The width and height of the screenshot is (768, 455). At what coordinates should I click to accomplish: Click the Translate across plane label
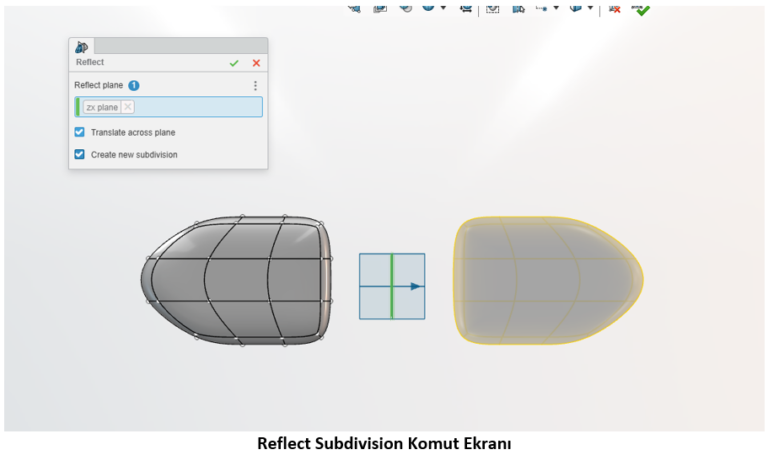(x=133, y=132)
